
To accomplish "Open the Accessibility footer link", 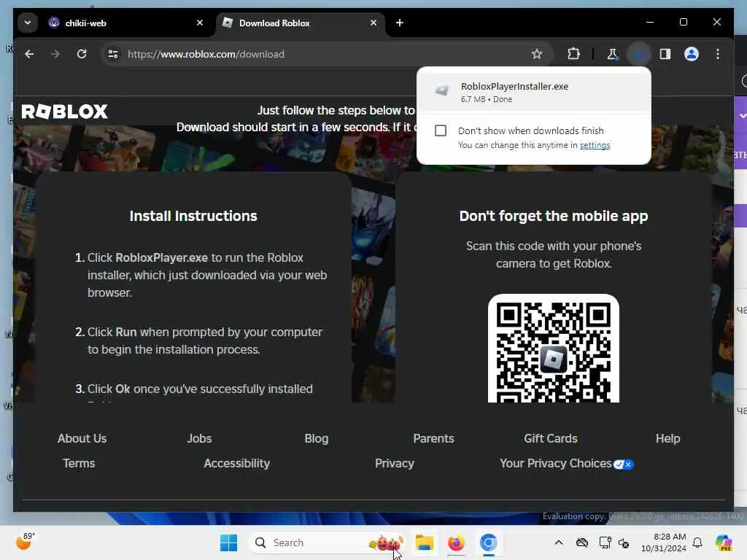I will pyautogui.click(x=237, y=463).
